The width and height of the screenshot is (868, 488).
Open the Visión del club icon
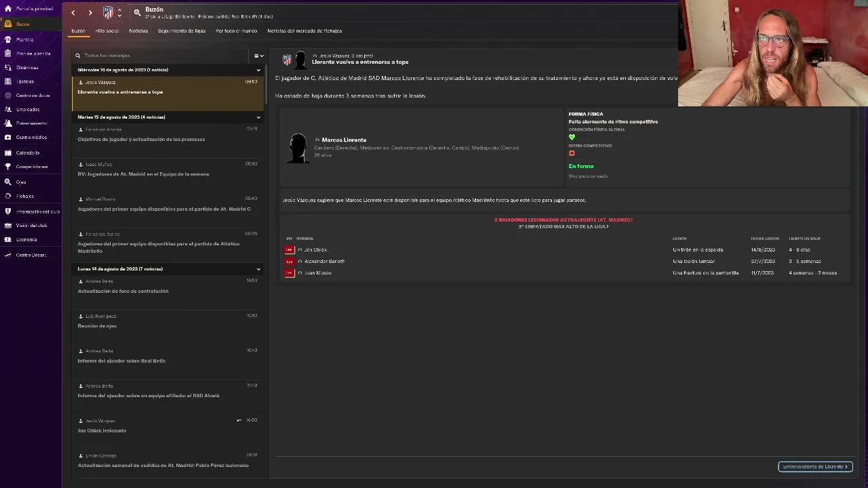point(7,225)
